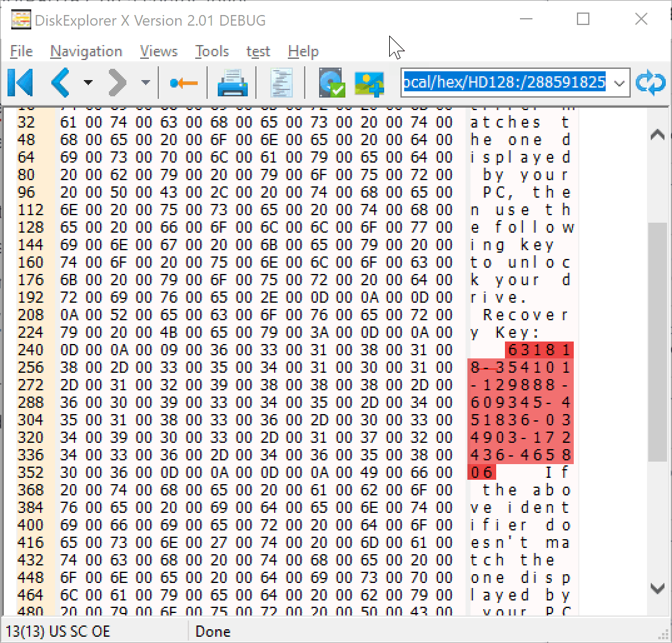672x643 pixels.
Task: Click the scrollbar up arrow
Action: 657,134
